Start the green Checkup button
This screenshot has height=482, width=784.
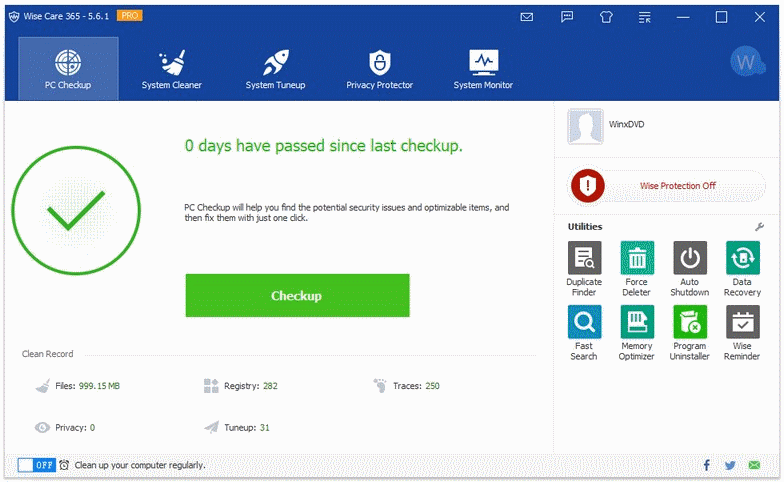(298, 296)
